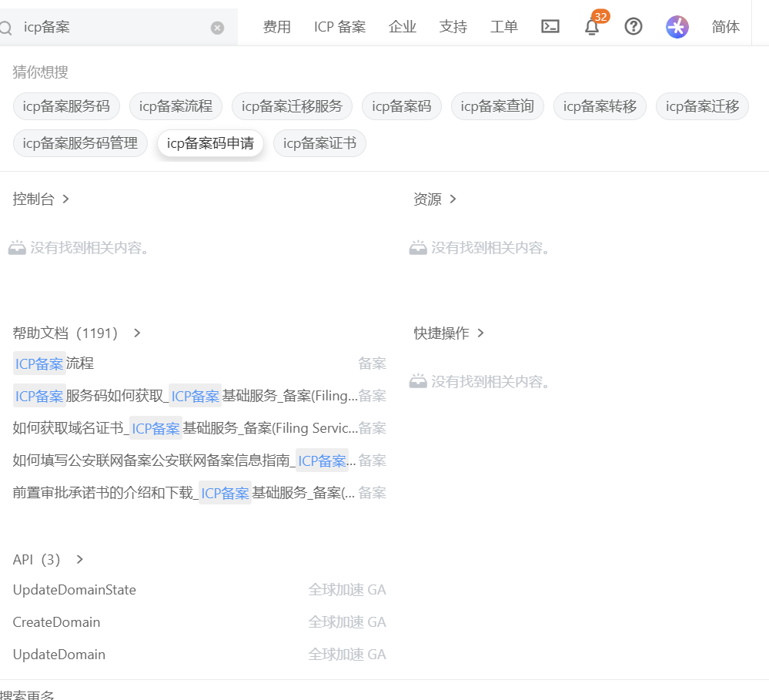Open the ICP备案流程 help document
The image size is (769, 700).
click(x=54, y=363)
